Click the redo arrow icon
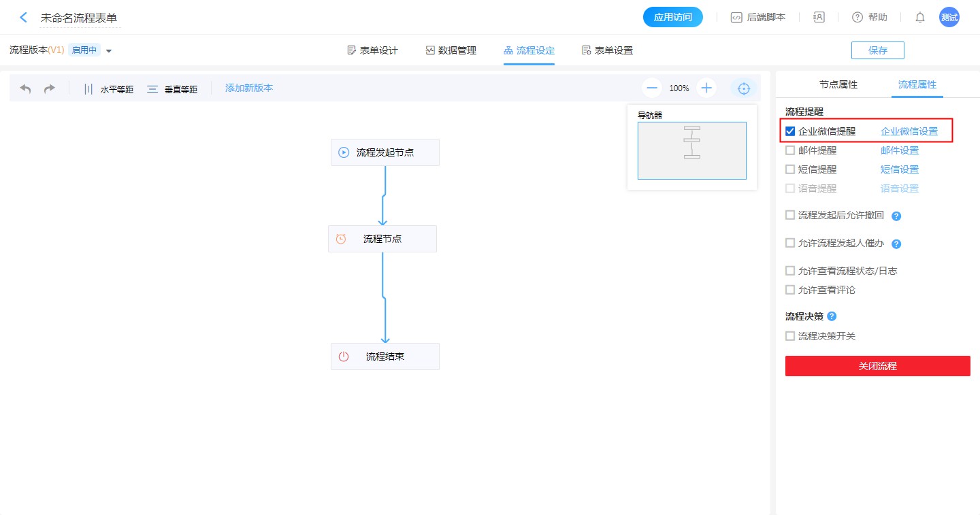980x515 pixels. click(x=49, y=88)
